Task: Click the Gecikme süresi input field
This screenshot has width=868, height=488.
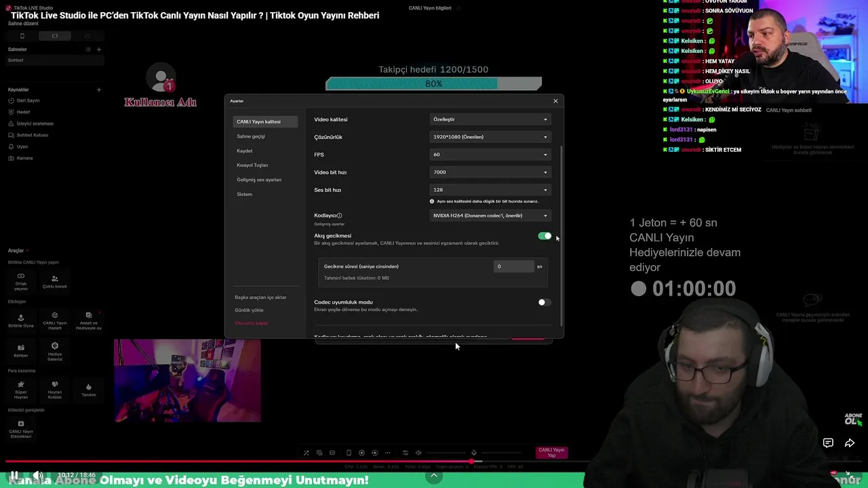Action: tap(514, 266)
